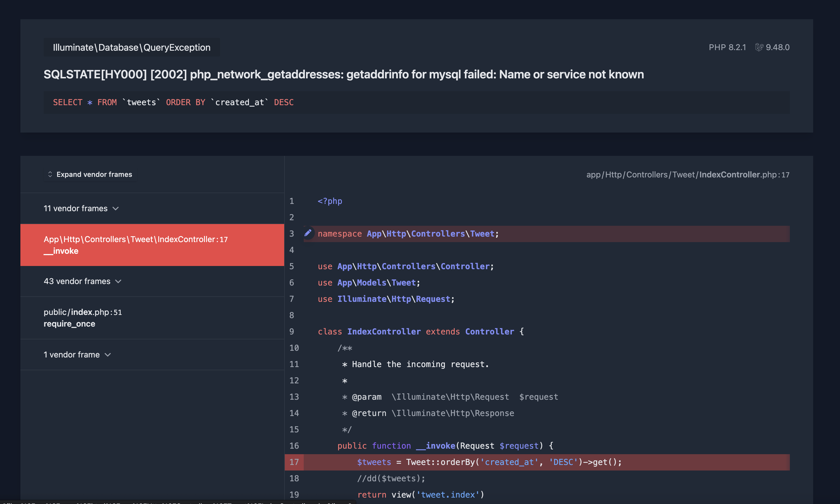Image resolution: width=840 pixels, height=504 pixels.
Task: Click the Laravel logo next to 9.48.0
Action: pyautogui.click(x=759, y=47)
